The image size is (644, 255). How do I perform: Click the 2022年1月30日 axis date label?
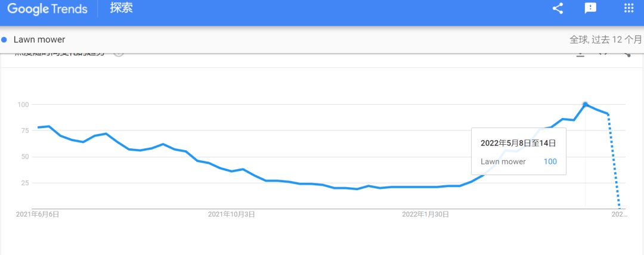(x=426, y=214)
